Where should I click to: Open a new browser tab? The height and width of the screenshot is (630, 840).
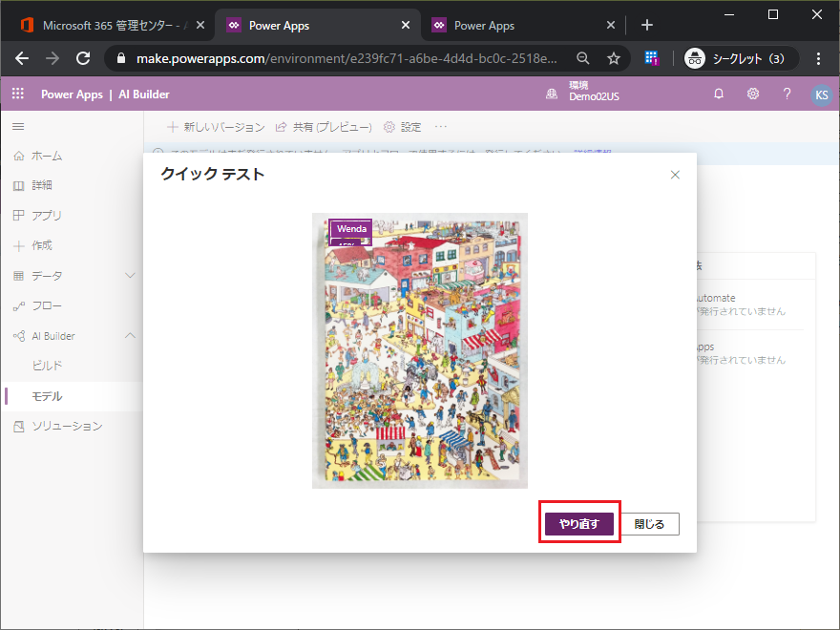tap(646, 25)
